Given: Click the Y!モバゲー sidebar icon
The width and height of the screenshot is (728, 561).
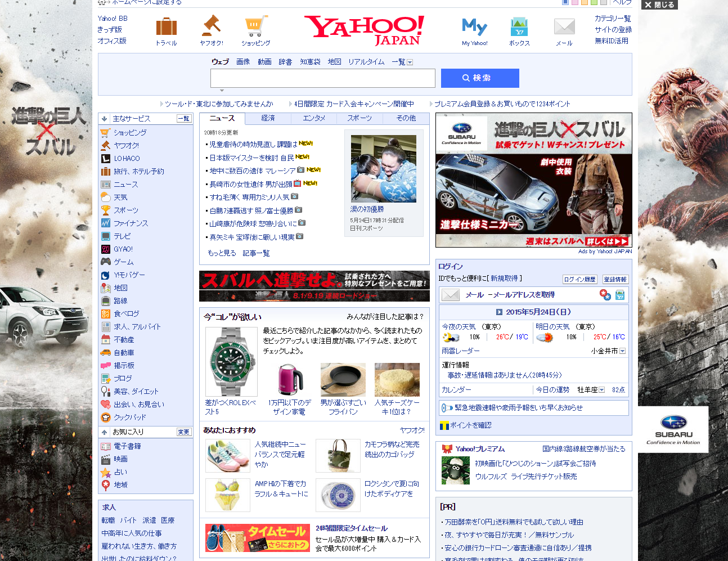Looking at the screenshot, I should pyautogui.click(x=105, y=275).
